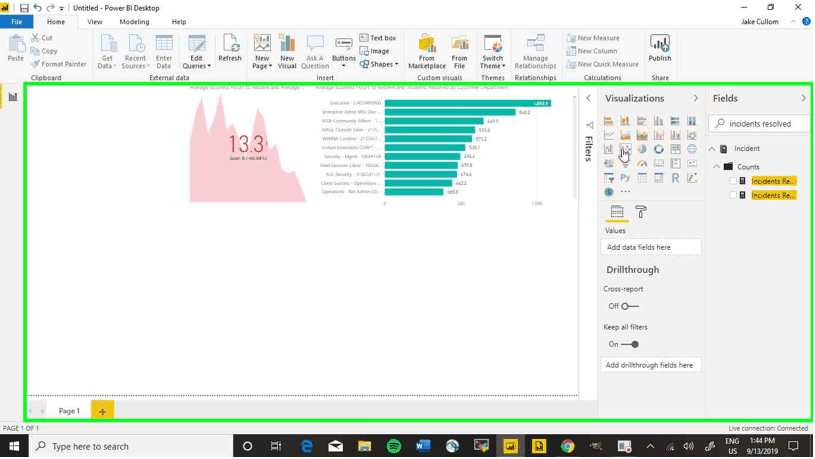Choose the Map globe visualization

tap(692, 149)
